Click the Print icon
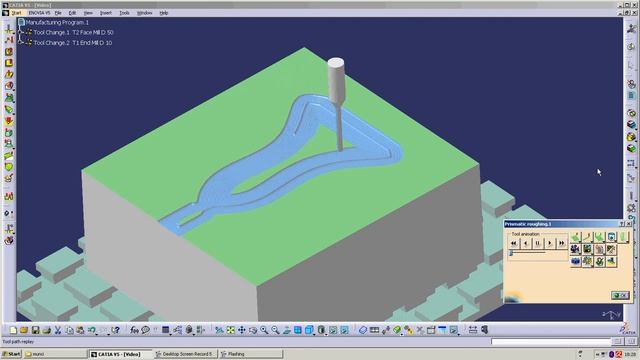 coord(47,330)
